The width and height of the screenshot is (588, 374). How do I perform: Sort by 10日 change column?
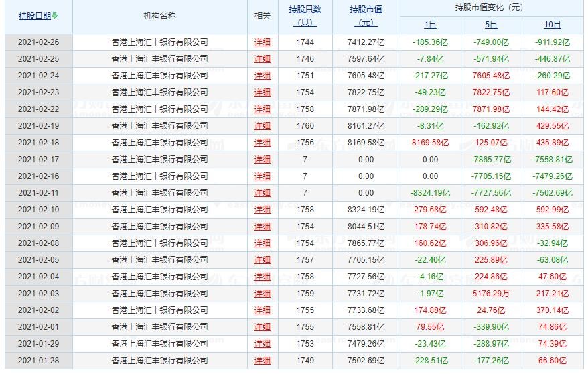(x=553, y=25)
